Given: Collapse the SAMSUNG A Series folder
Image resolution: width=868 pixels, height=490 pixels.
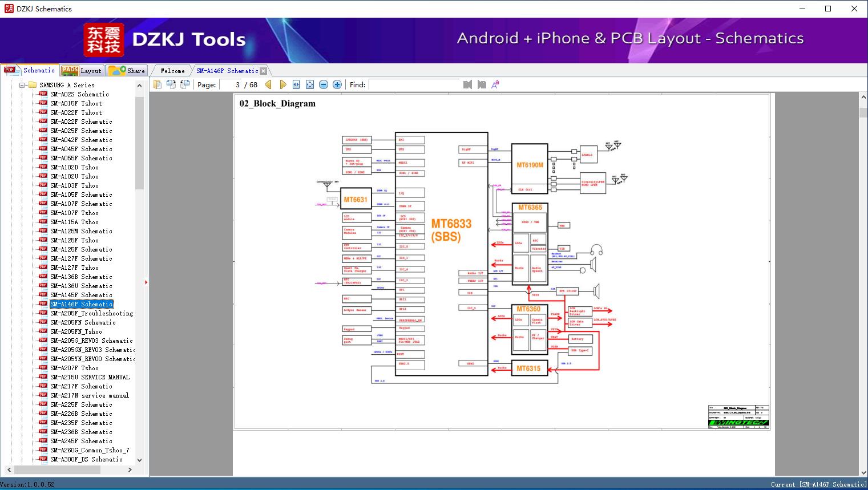Looking at the screenshot, I should pyautogui.click(x=22, y=85).
